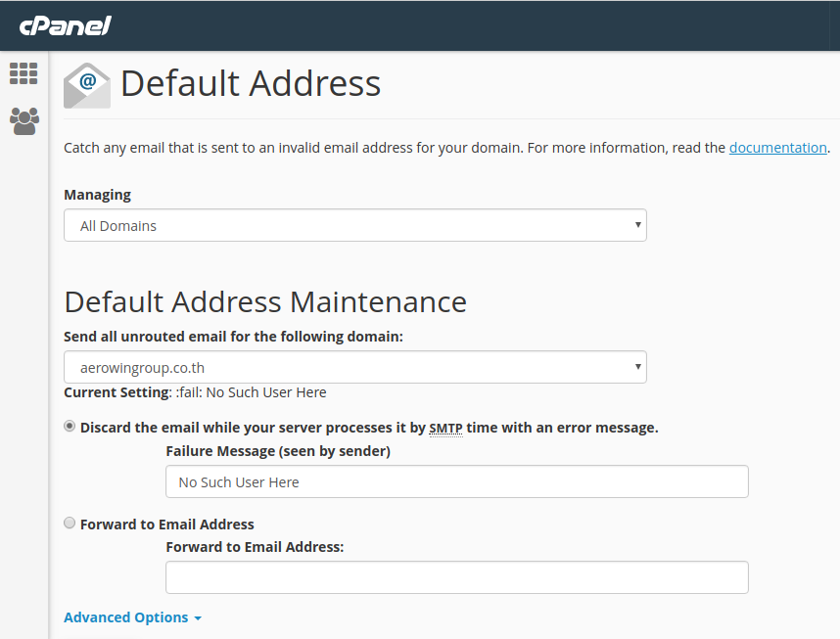The image size is (840, 639).
Task: Open the documentation link
Action: 777,148
